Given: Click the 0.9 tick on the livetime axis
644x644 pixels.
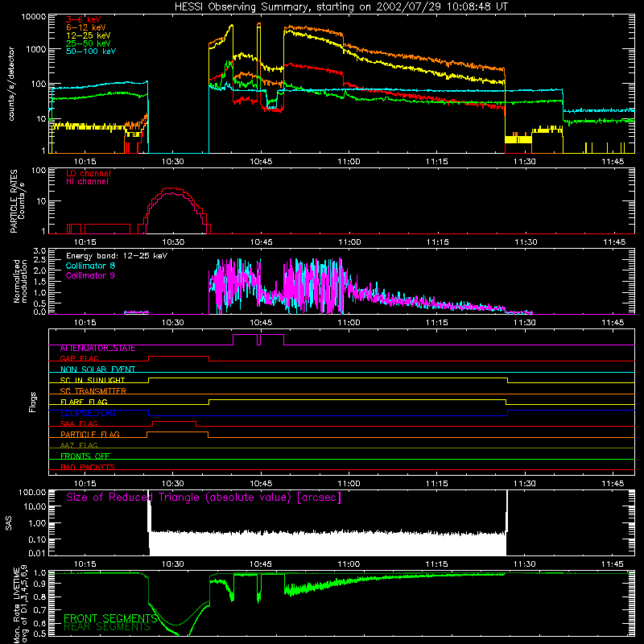Looking at the screenshot, I should (x=39, y=584).
